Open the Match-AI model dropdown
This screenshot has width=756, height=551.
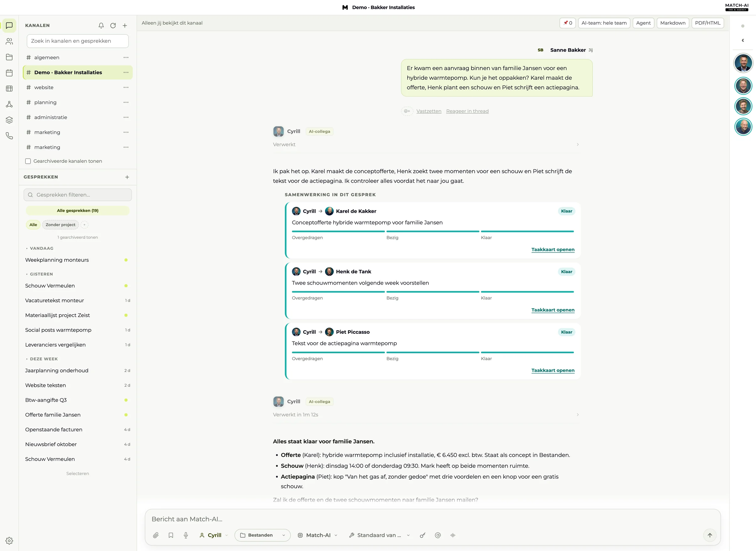coord(318,535)
